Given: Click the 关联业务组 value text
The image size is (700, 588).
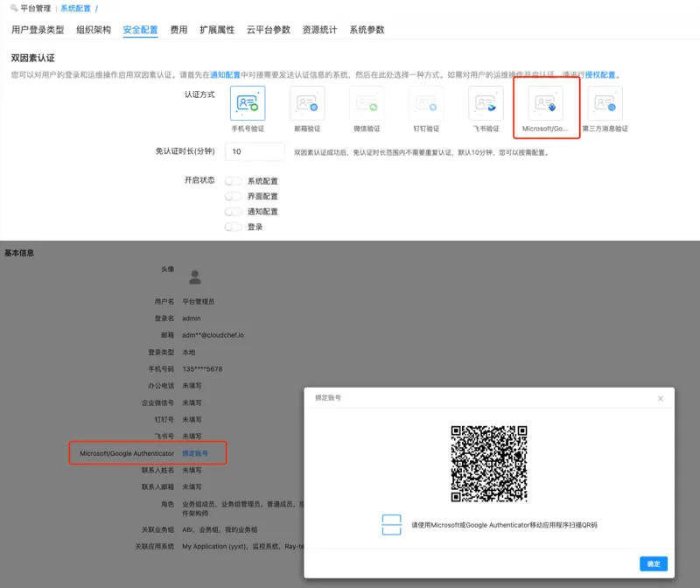Looking at the screenshot, I should pyautogui.click(x=220, y=529).
